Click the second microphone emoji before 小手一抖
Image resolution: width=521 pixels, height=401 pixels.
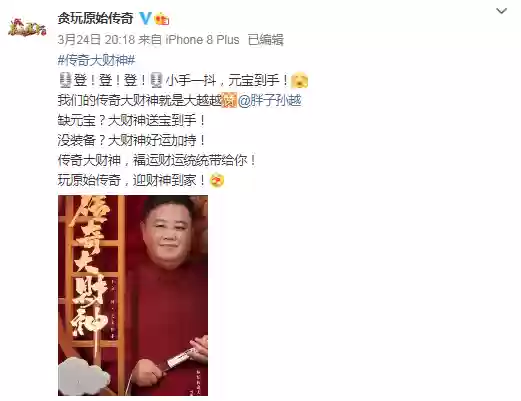[156, 80]
